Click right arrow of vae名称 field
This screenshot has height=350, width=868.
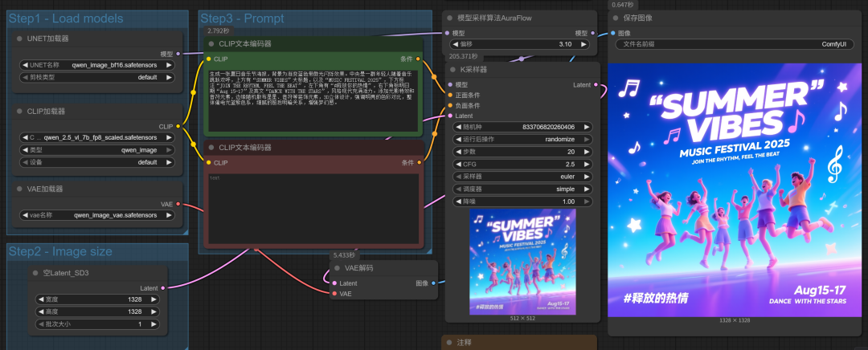[169, 215]
